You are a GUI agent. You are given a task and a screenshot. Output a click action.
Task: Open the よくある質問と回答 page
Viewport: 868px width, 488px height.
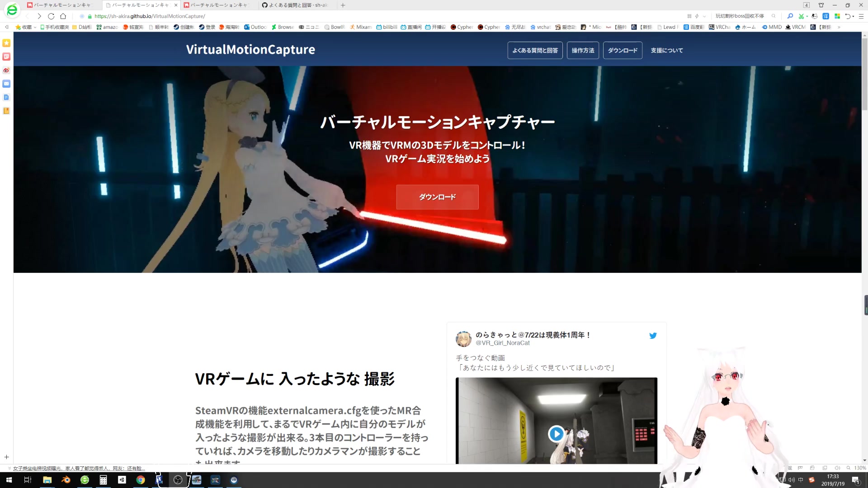click(535, 50)
